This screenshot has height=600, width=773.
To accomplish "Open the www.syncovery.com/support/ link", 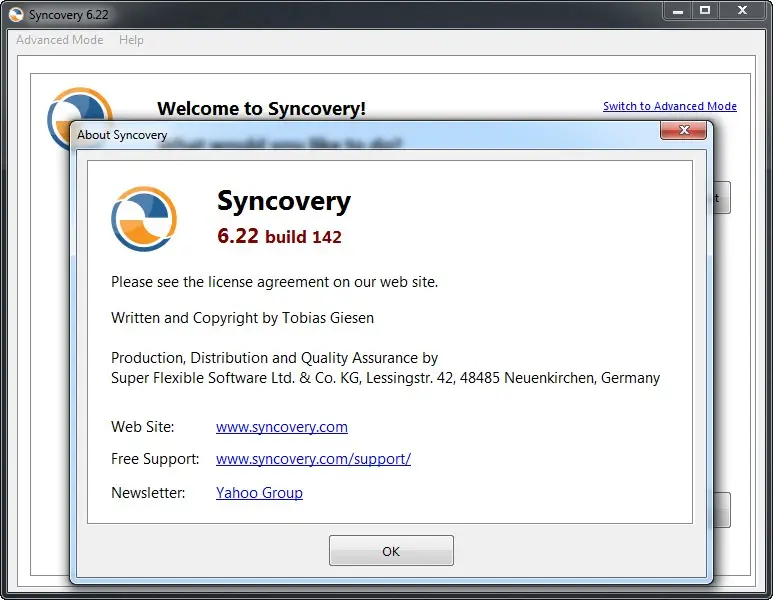I will click(313, 459).
